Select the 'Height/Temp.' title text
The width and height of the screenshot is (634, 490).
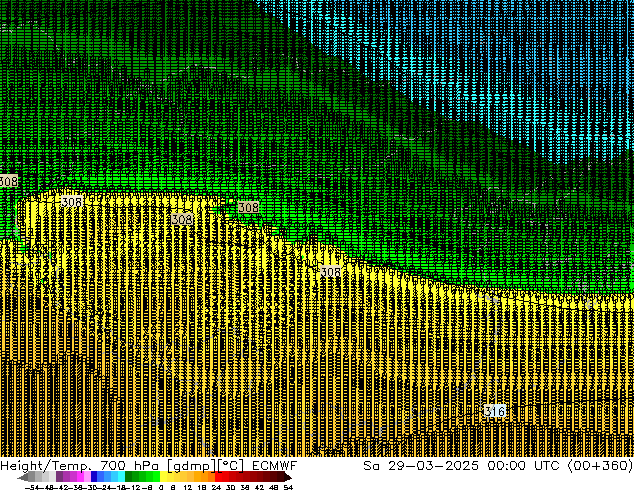pos(46,466)
